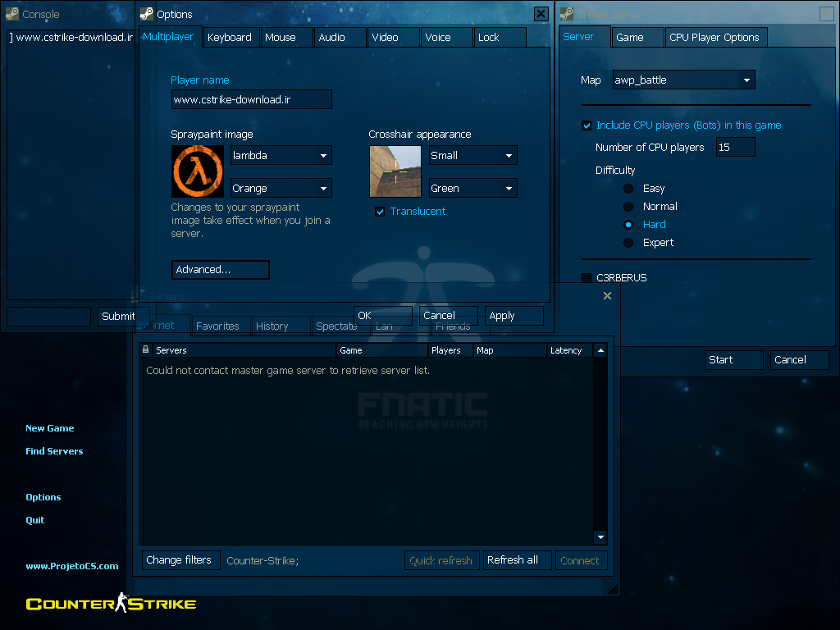Open CPU Player Options tab
Screen dimensions: 840x630
coord(716,38)
